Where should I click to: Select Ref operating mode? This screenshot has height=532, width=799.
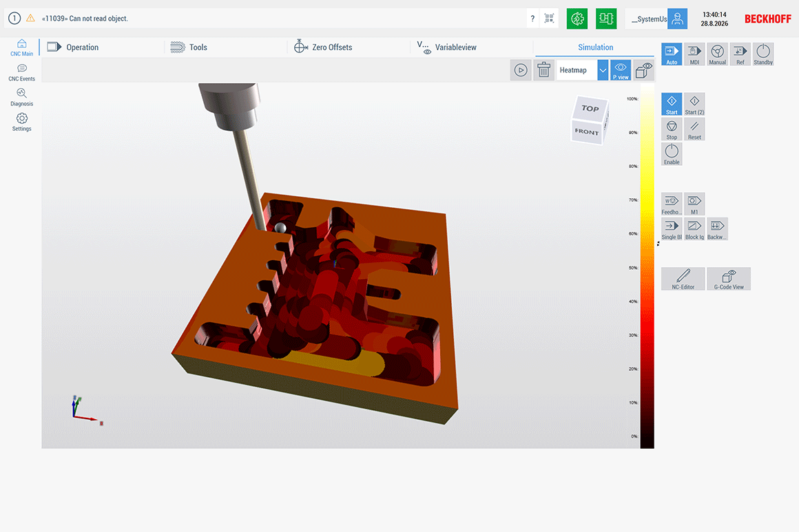(740, 54)
